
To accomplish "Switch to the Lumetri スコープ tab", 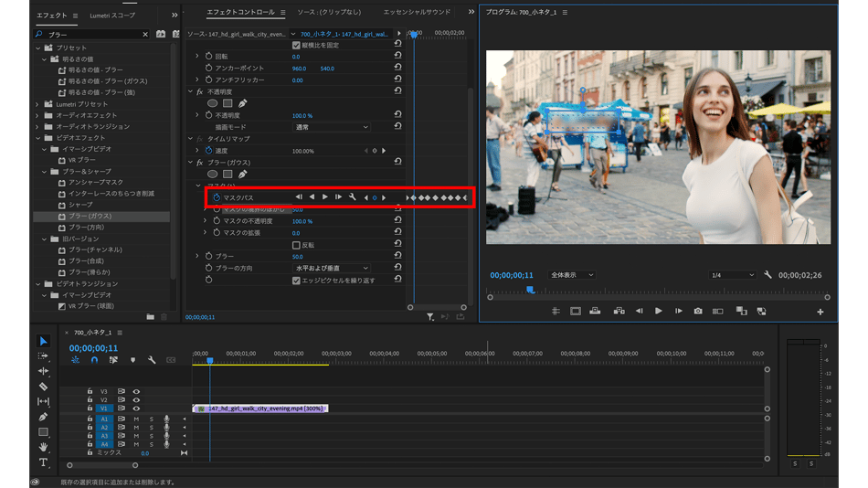I will tap(112, 16).
